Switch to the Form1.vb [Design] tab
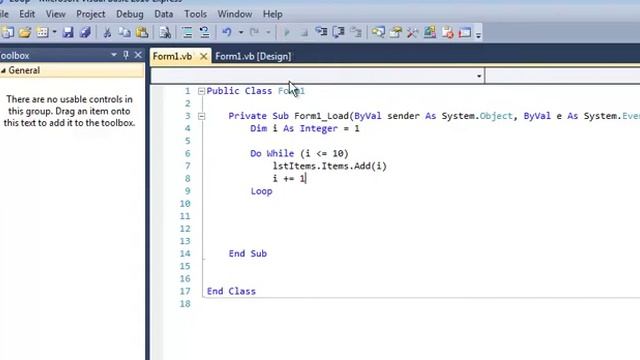The height and width of the screenshot is (360, 640). tap(253, 56)
